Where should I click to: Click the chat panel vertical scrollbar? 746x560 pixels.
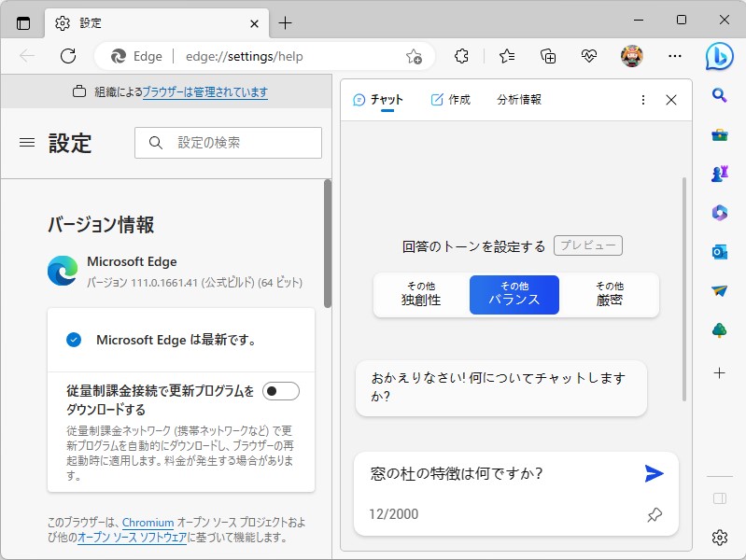(x=684, y=289)
